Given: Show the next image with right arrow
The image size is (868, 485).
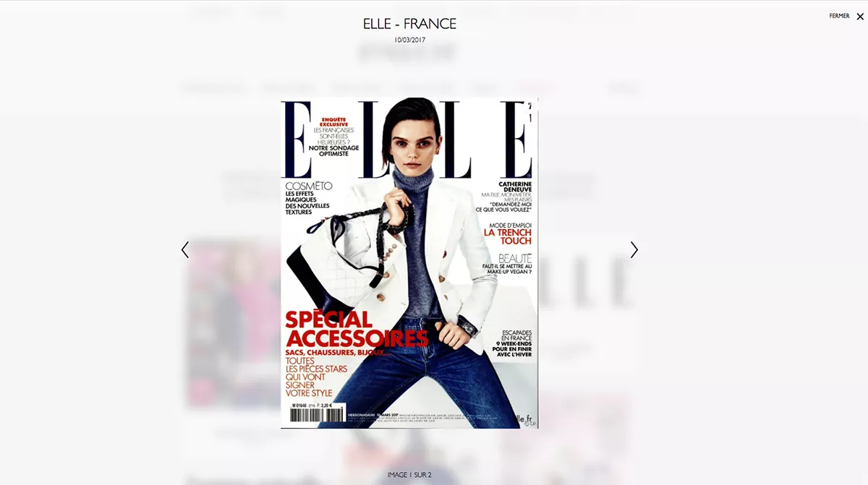Looking at the screenshot, I should (x=634, y=250).
